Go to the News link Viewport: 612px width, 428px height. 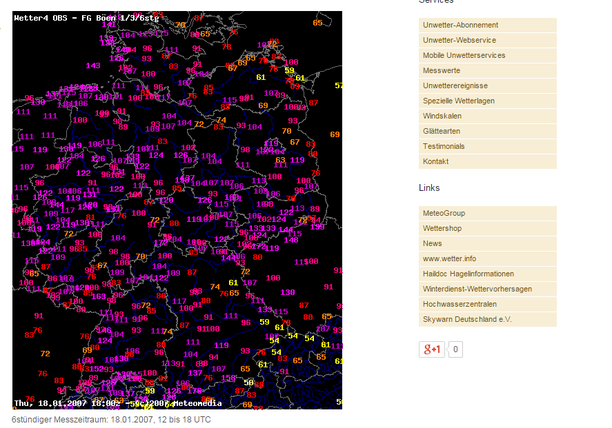coord(432,243)
